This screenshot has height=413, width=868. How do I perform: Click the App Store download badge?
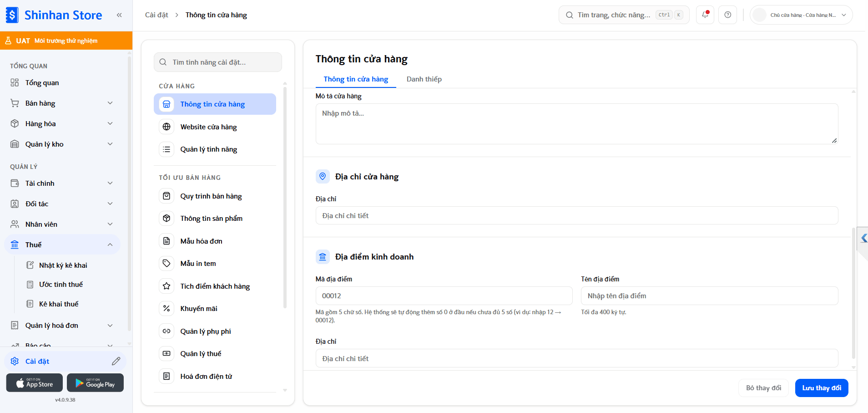pyautogui.click(x=35, y=383)
